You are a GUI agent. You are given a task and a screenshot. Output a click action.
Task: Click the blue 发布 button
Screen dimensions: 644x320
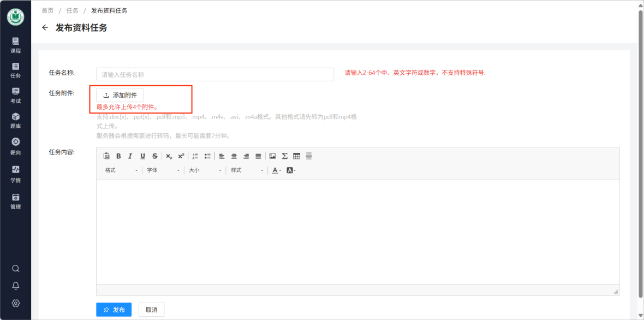(114, 310)
